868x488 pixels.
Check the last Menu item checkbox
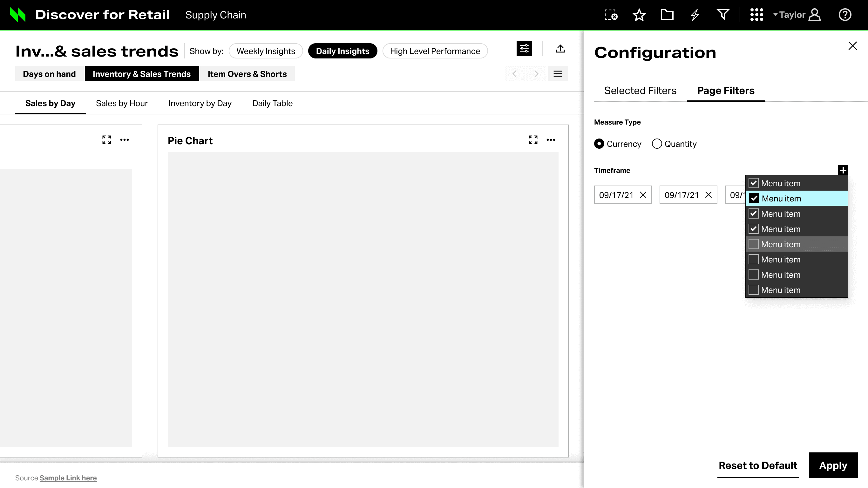click(753, 290)
